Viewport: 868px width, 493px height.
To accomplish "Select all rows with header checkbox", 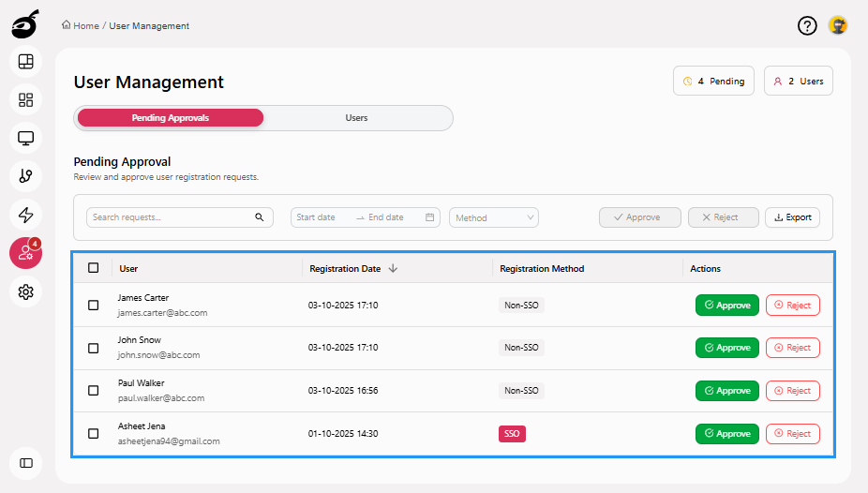I will coord(94,268).
